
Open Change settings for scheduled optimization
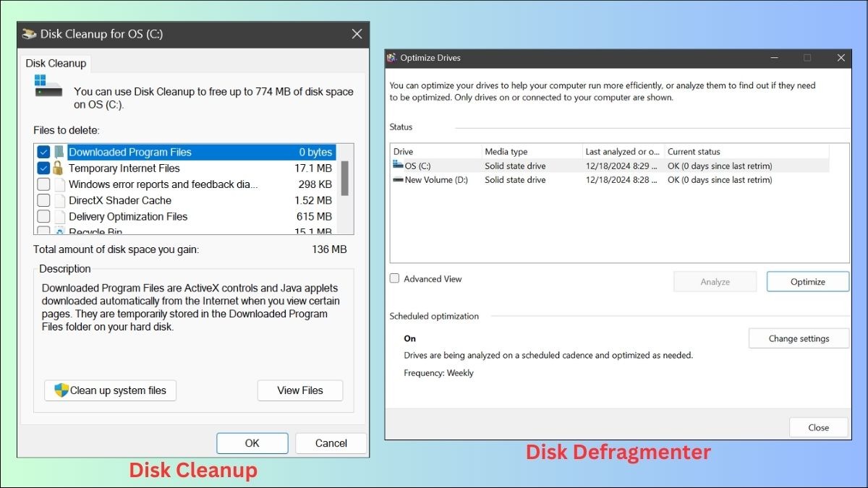pyautogui.click(x=799, y=338)
